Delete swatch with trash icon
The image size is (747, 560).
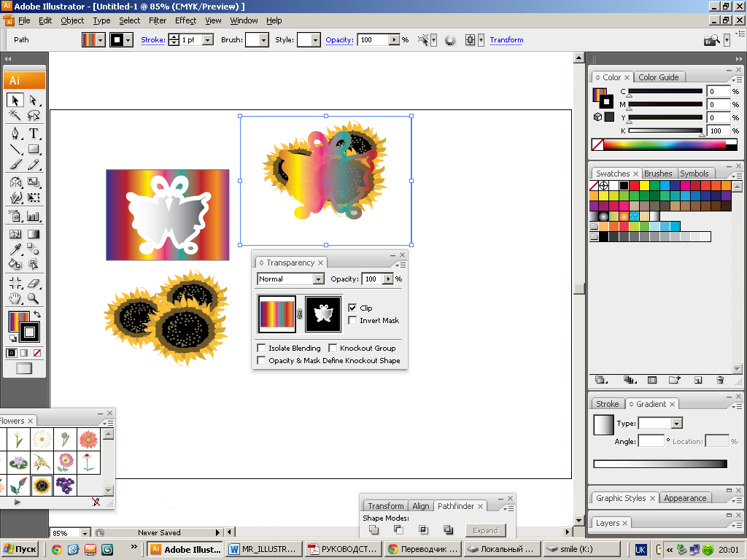click(x=720, y=379)
